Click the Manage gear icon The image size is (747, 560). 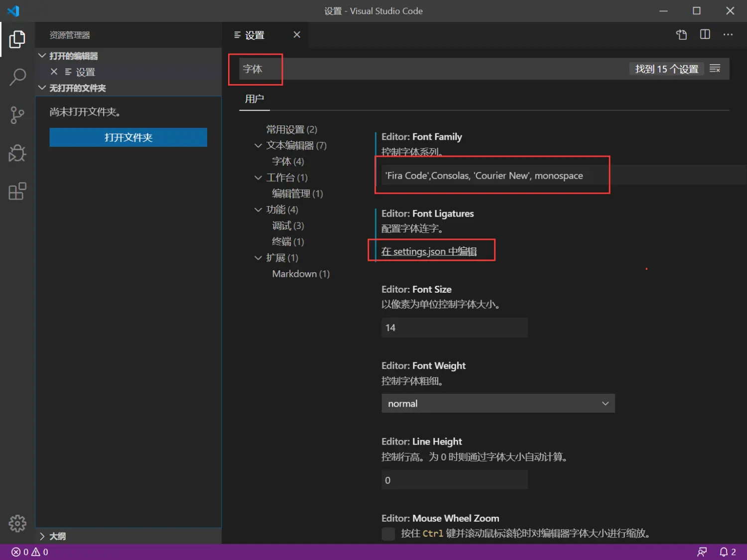(x=17, y=523)
